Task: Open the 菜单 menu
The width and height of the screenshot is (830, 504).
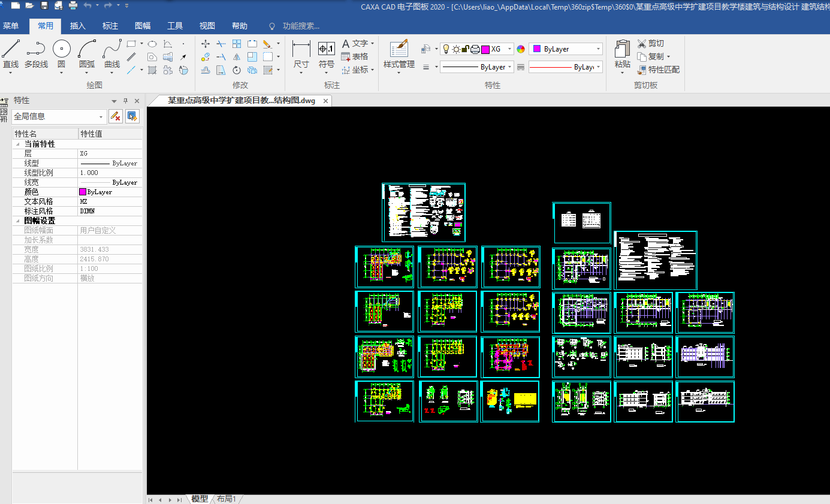Action: pyautogui.click(x=11, y=26)
